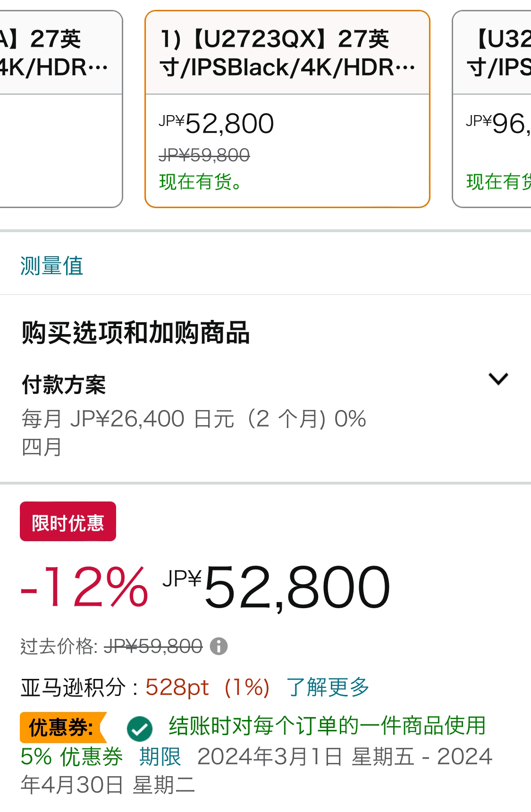Click the -12% discount percentage

pyautogui.click(x=84, y=587)
